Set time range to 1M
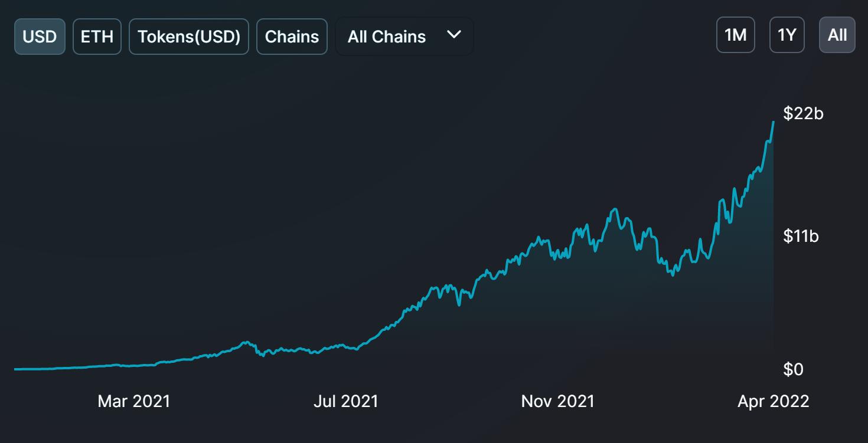 pos(735,35)
